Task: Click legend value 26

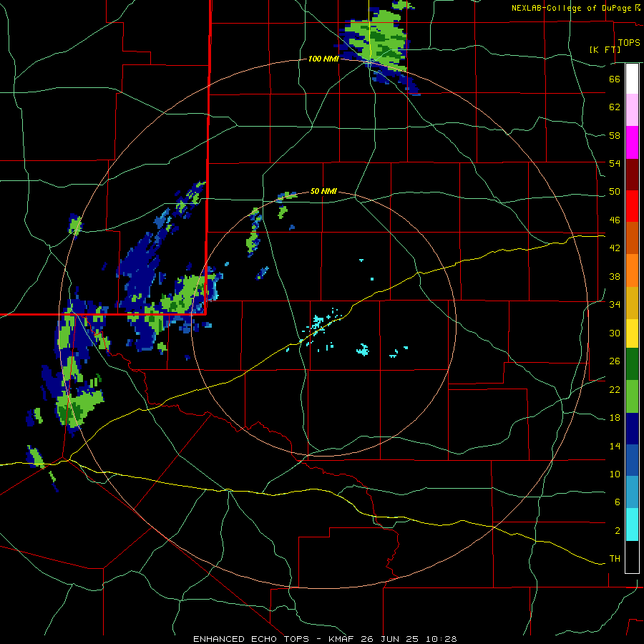Action: click(615, 362)
